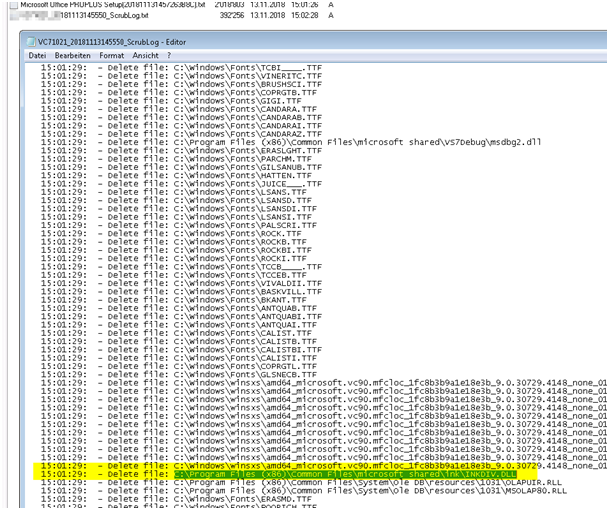The height and width of the screenshot is (510, 609).
Task: Click the line deleting BKANT.TTF
Action: 174,300
